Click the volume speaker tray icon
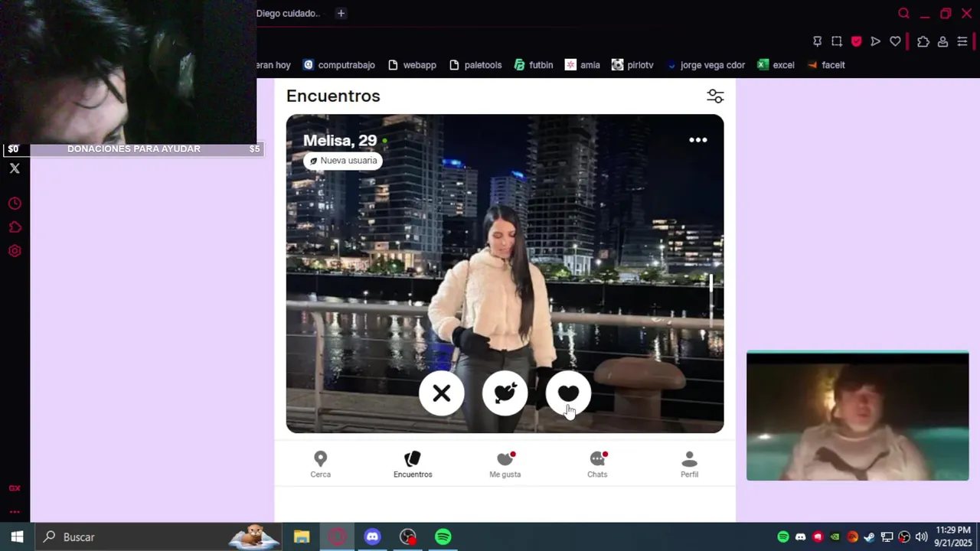This screenshot has width=980, height=551. pos(921,537)
